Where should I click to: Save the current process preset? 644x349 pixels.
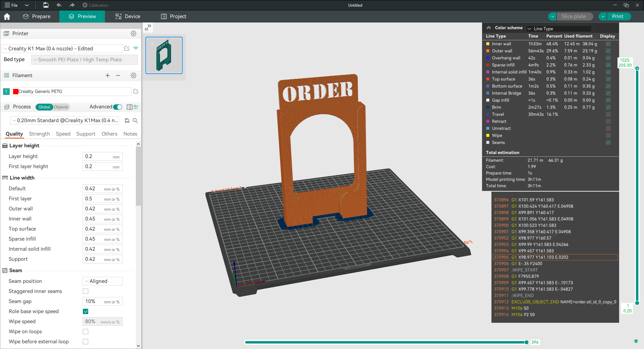[x=127, y=120]
